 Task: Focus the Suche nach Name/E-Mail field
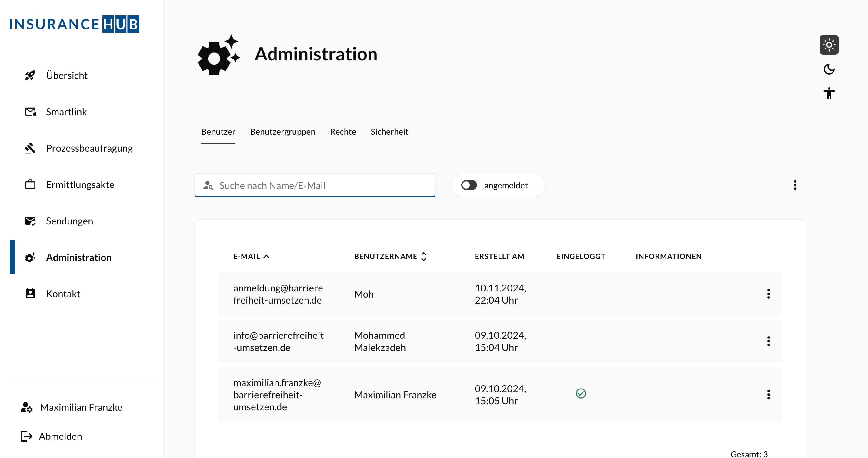pos(315,185)
